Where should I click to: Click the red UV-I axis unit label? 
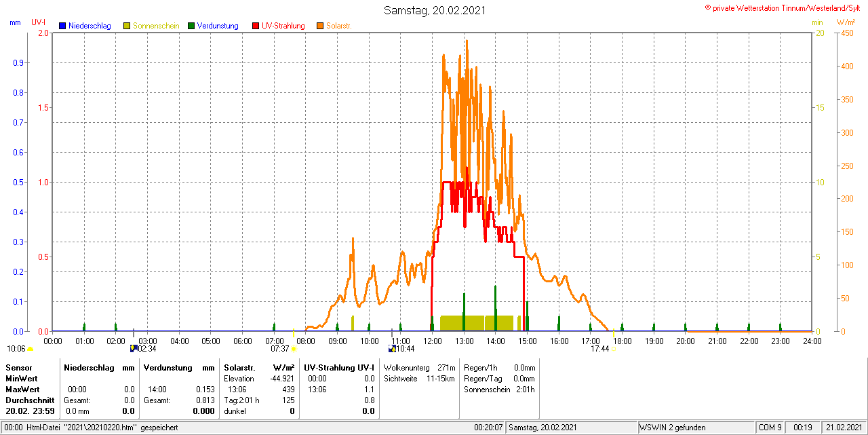39,22
